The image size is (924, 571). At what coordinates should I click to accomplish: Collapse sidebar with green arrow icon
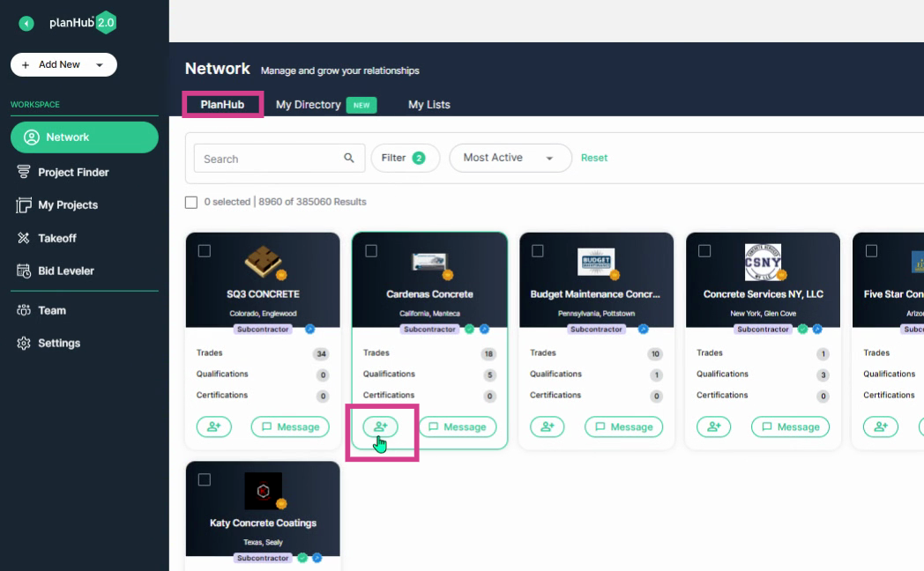click(x=26, y=23)
